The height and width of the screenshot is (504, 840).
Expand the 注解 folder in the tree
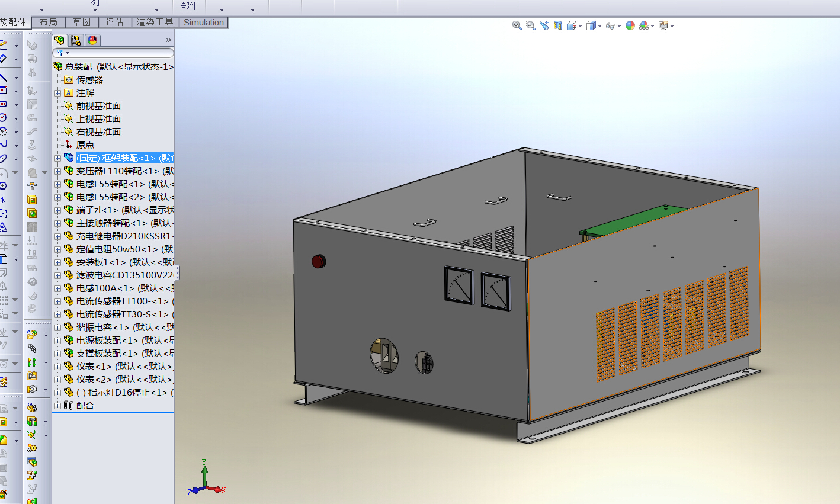(57, 93)
